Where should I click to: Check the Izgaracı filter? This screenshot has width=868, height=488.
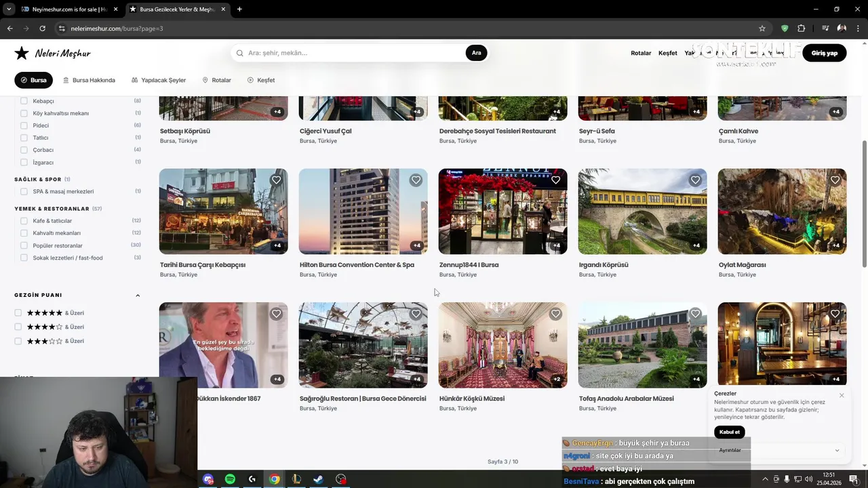tap(24, 163)
